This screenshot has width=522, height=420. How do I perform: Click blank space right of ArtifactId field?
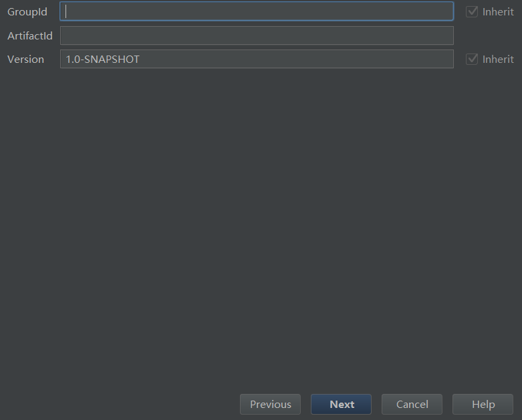click(x=488, y=35)
